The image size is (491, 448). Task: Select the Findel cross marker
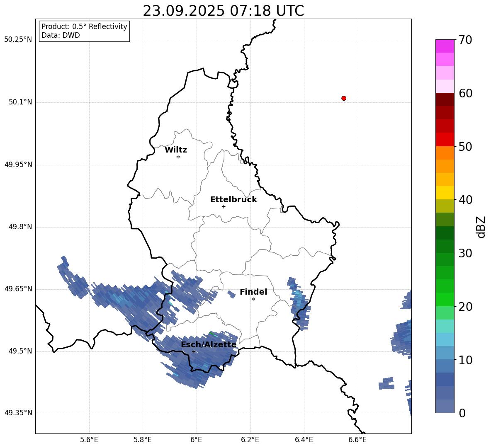[x=253, y=299]
